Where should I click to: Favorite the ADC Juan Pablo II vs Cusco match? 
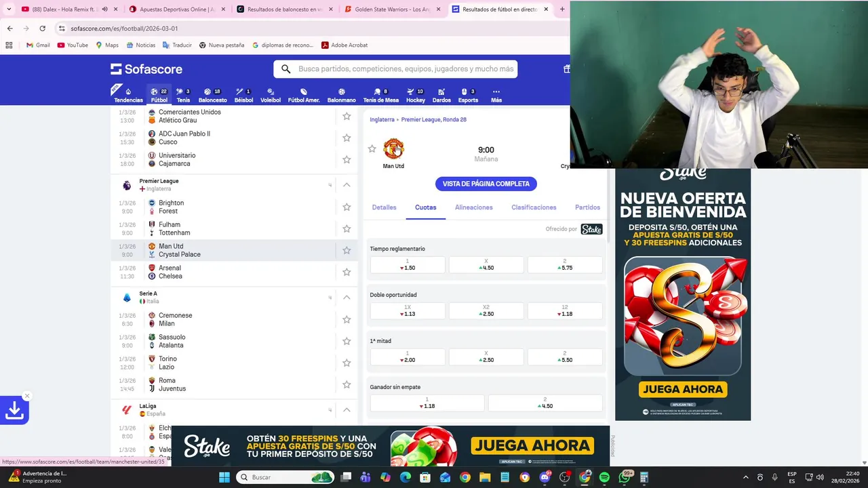(x=347, y=138)
